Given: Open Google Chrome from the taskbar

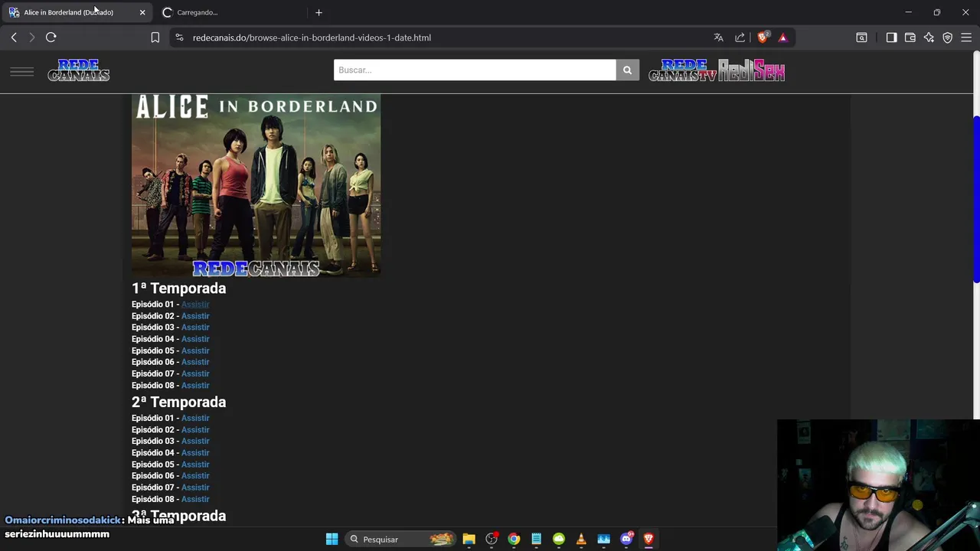Looking at the screenshot, I should click(514, 540).
